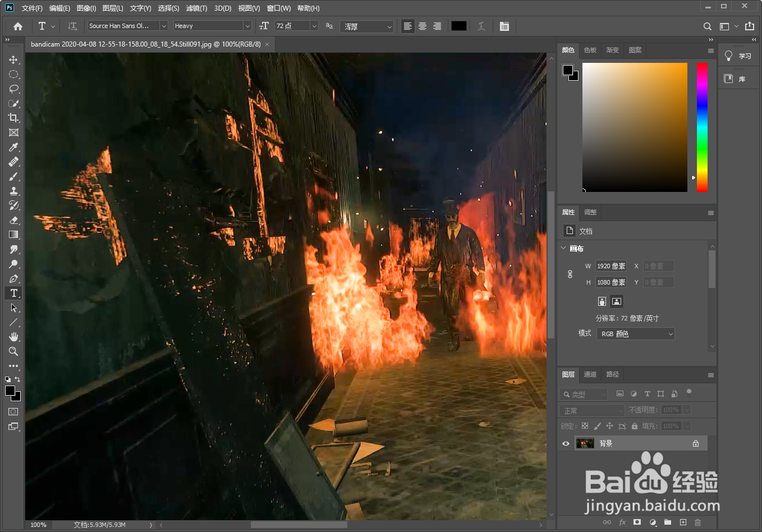Open the 图像(I) menu
The height and width of the screenshot is (532, 762).
[86, 8]
